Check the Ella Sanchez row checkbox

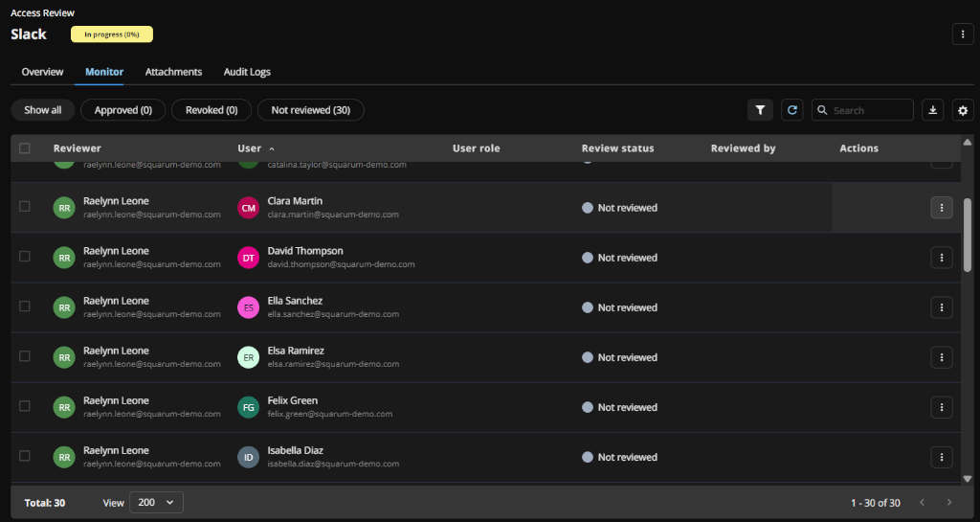[24, 306]
